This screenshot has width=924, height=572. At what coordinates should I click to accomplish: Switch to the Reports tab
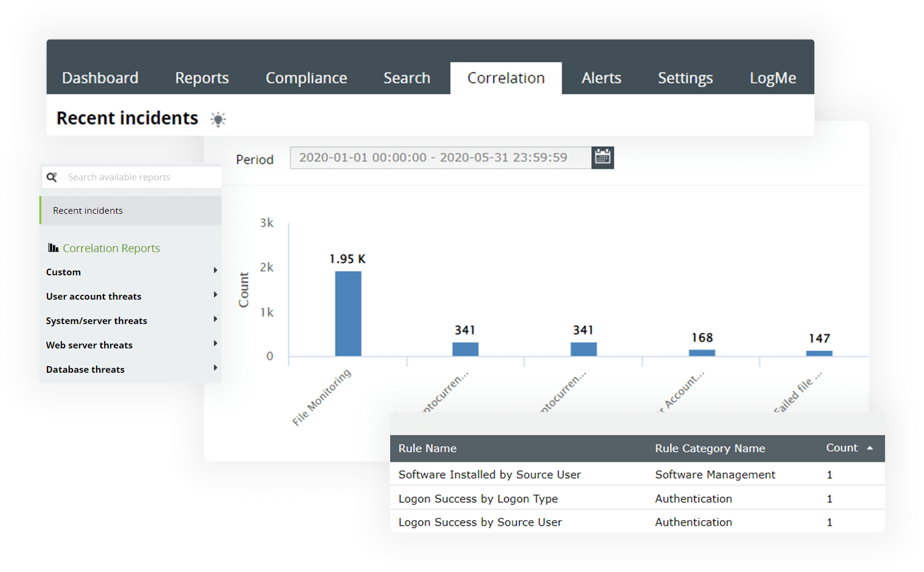tap(202, 78)
